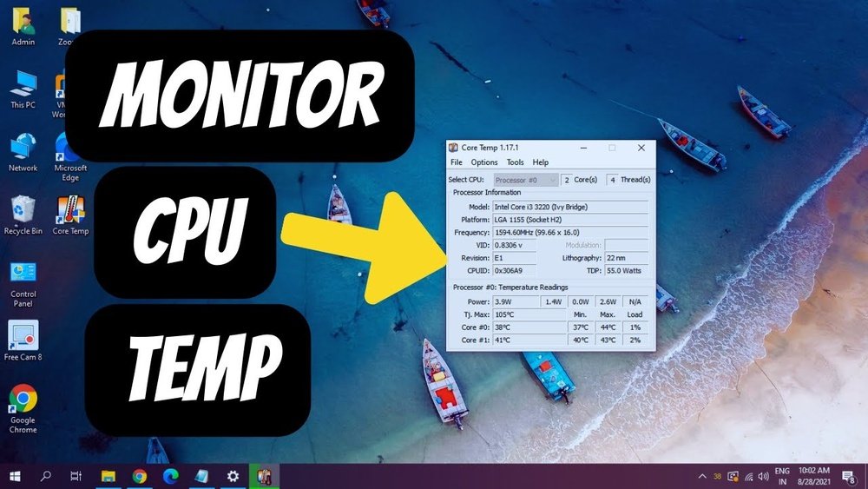Open Settings gear on the taskbar
The height and width of the screenshot is (489, 868).
[233, 476]
